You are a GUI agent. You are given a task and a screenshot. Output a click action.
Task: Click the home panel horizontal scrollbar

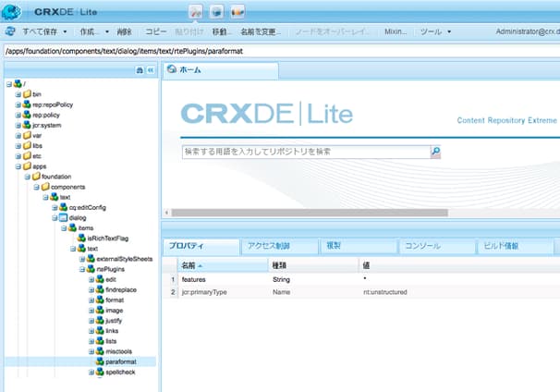[x=310, y=213]
